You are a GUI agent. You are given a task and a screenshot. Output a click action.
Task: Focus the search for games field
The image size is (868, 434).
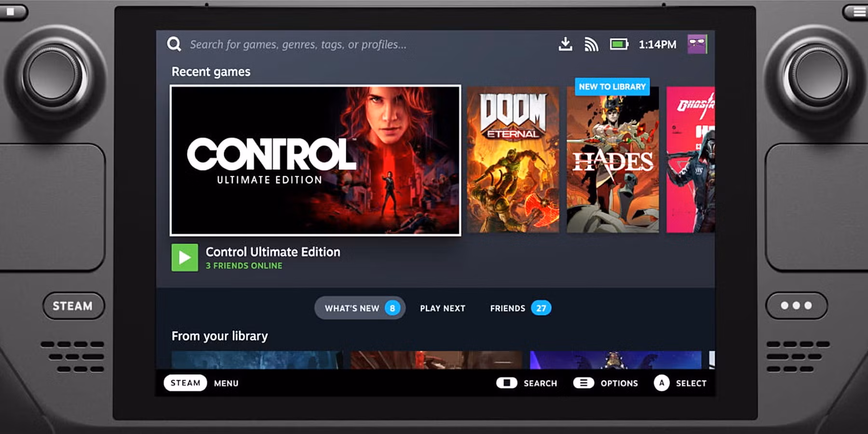tap(298, 44)
